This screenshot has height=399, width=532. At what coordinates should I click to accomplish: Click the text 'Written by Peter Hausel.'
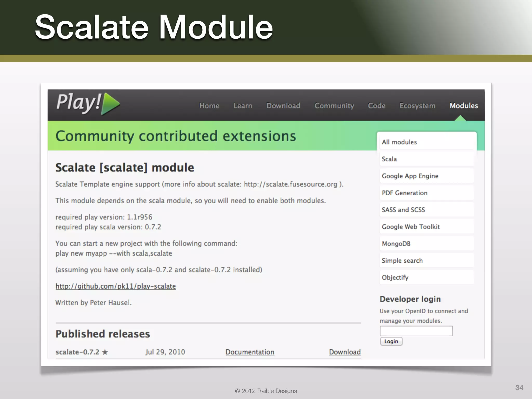point(94,303)
